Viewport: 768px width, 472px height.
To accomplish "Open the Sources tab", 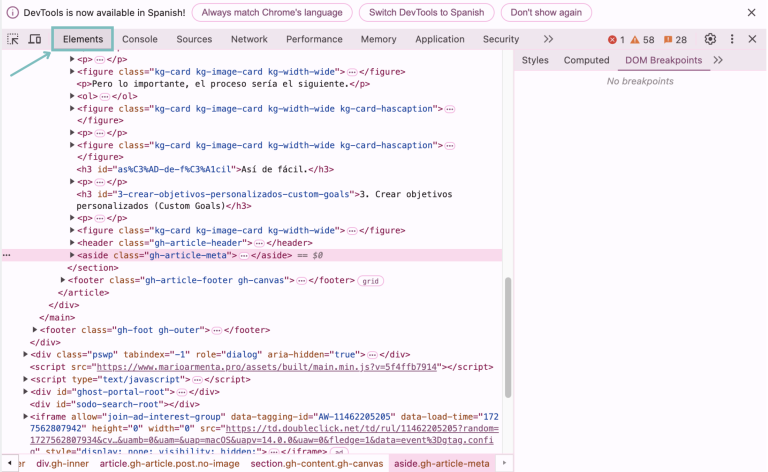I will (194, 39).
